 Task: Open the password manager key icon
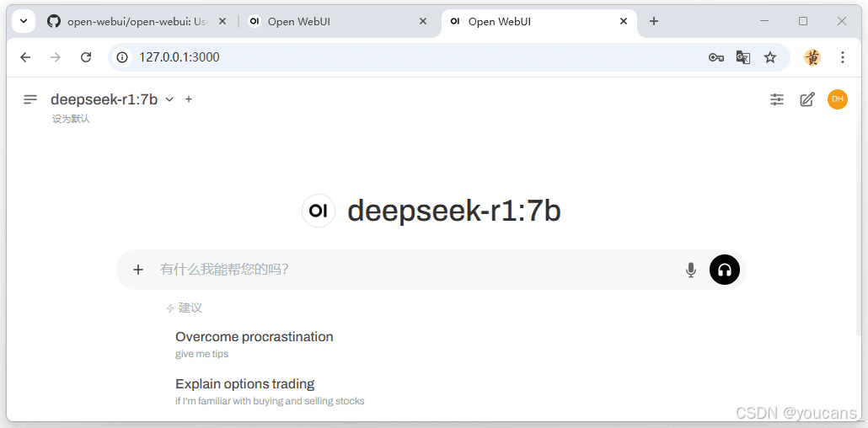(x=716, y=57)
